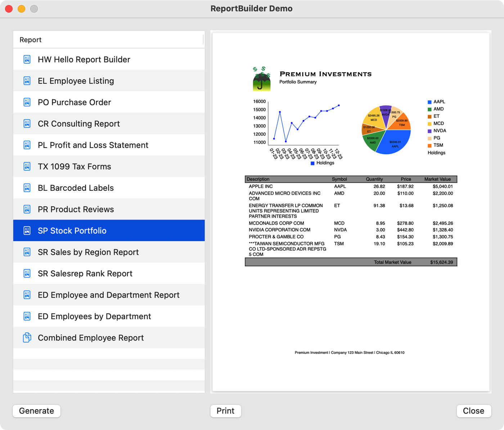This screenshot has height=430, width=504.
Task: Select ED Employees by Department
Action: (94, 316)
